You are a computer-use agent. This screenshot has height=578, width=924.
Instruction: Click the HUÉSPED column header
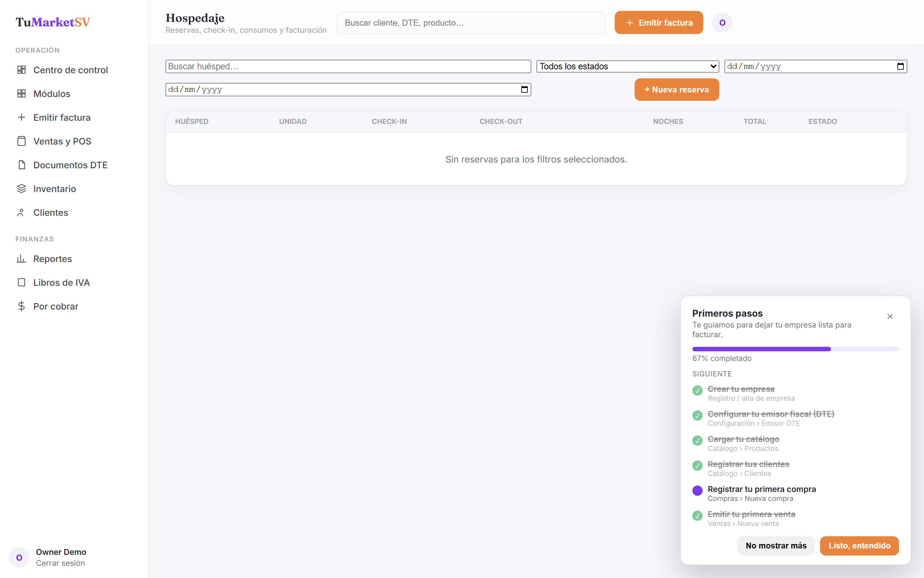(192, 122)
